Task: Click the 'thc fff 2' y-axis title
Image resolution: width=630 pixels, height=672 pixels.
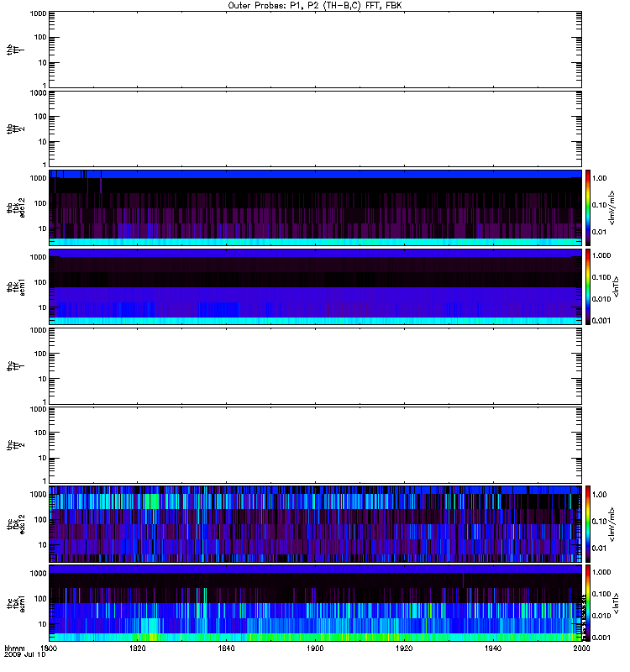Action: [16, 445]
